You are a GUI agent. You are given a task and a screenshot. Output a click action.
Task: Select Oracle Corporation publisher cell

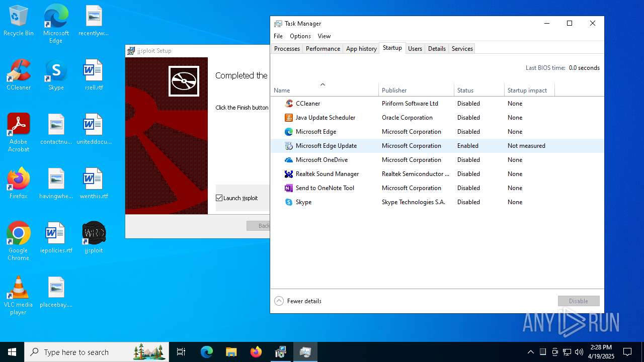click(407, 118)
